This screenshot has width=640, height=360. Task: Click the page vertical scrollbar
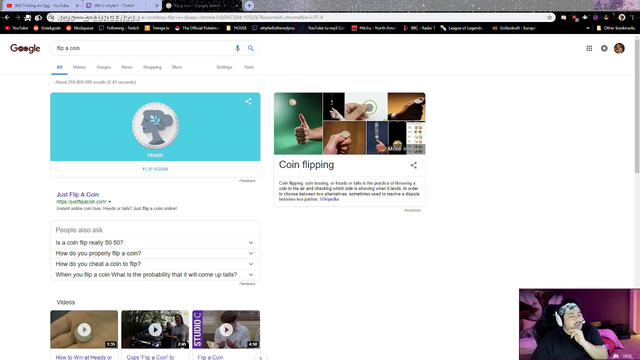(637, 106)
